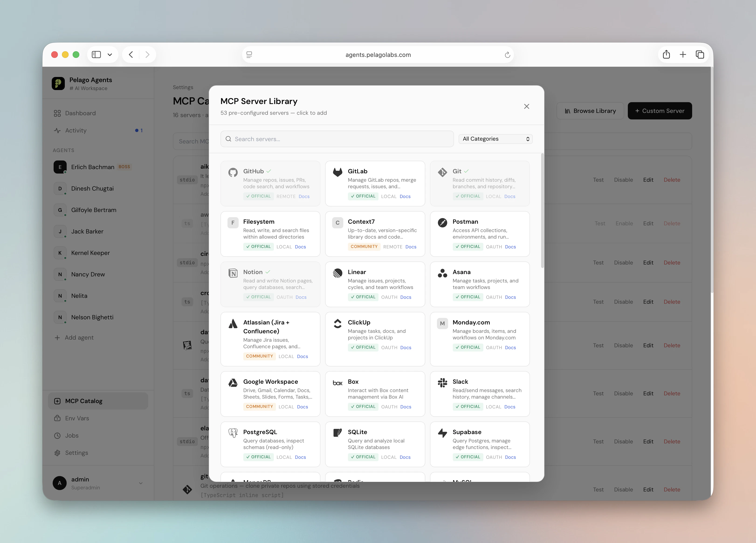This screenshot has height=543, width=756.
Task: Open the All Categories dropdown
Action: pyautogui.click(x=496, y=139)
